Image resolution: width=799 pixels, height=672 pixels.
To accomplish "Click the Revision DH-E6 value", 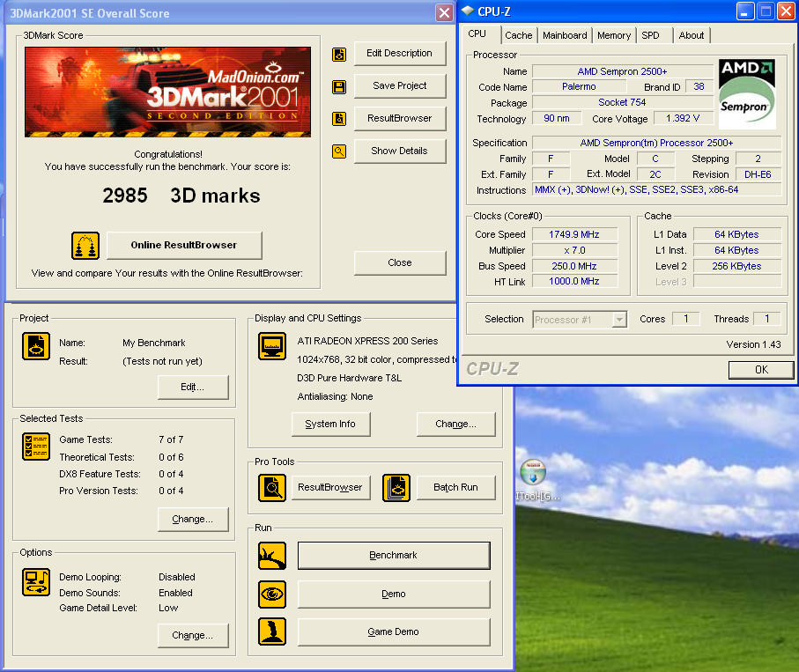I will pos(758,174).
